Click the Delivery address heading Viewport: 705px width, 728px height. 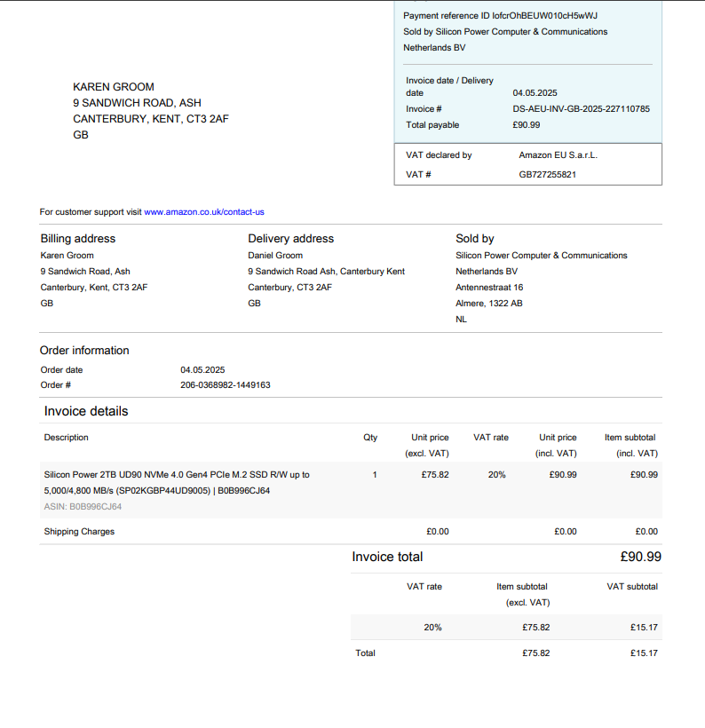290,239
